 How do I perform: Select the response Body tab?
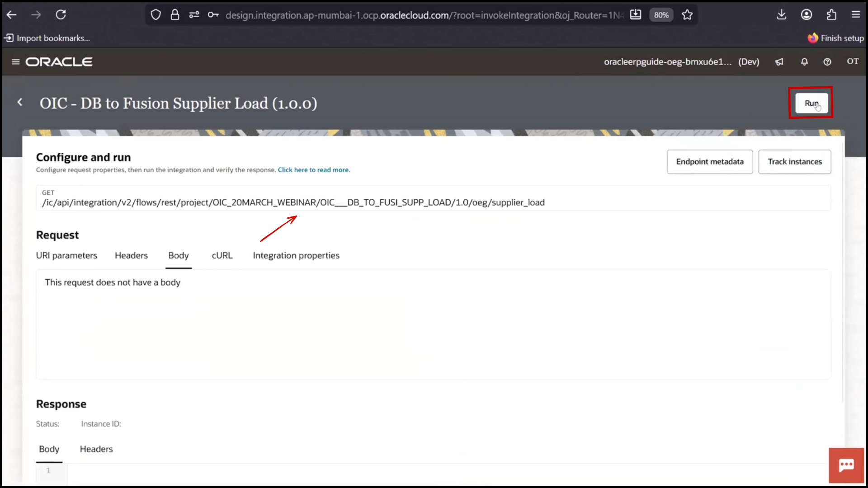click(49, 449)
